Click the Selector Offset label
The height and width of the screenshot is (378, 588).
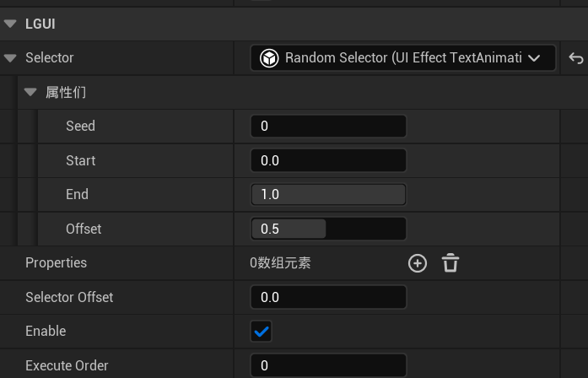click(x=69, y=297)
